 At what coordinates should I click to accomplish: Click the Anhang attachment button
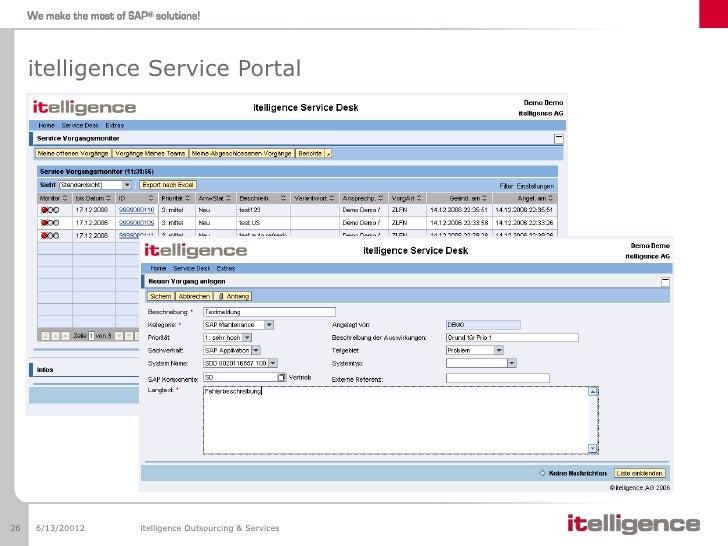click(x=234, y=296)
